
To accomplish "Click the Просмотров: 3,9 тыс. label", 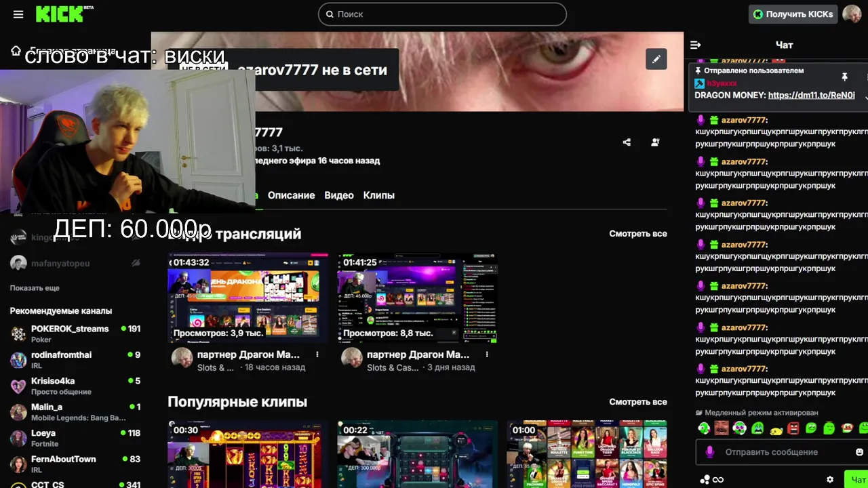I will (x=218, y=333).
